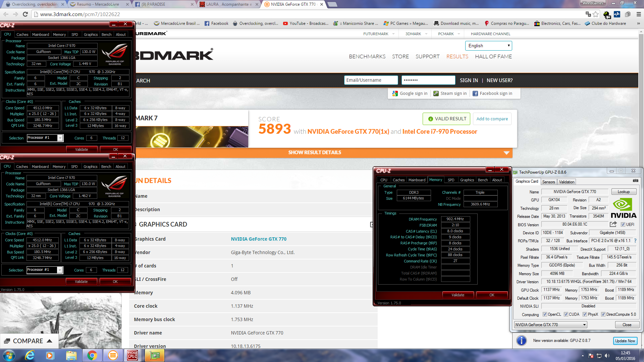The image size is (644, 362).
Task: Toggle CUDA checkbox in GPU-Z
Action: pyautogui.click(x=566, y=314)
